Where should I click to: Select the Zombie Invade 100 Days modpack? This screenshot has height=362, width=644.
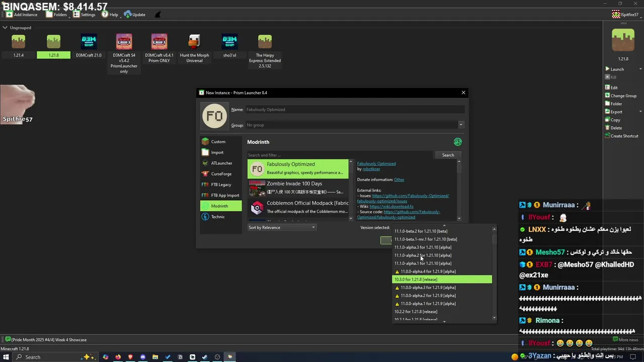[298, 188]
